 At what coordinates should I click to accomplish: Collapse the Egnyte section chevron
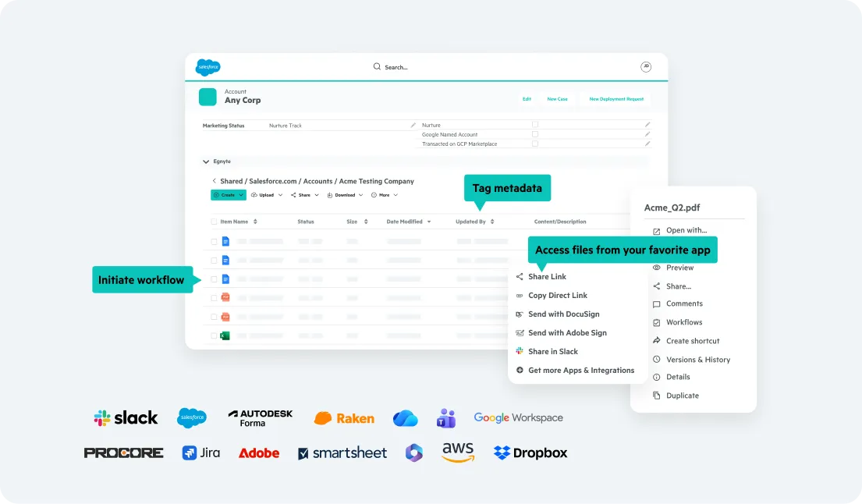206,161
